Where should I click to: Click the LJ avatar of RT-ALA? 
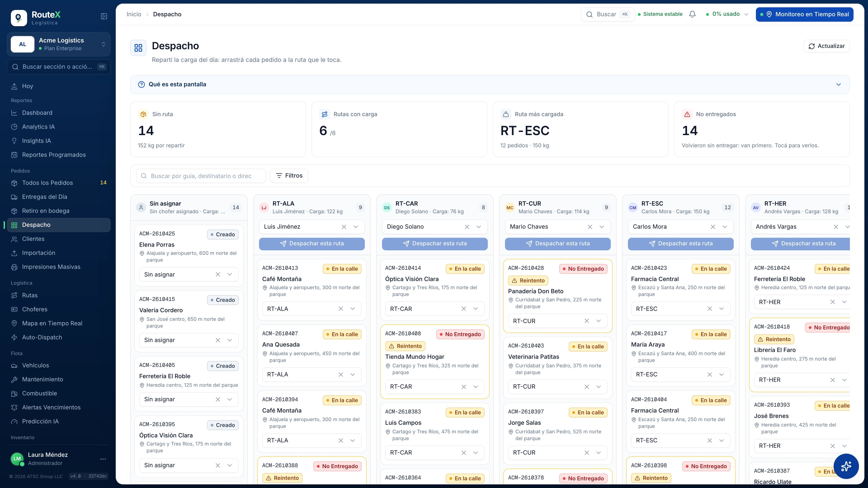264,207
